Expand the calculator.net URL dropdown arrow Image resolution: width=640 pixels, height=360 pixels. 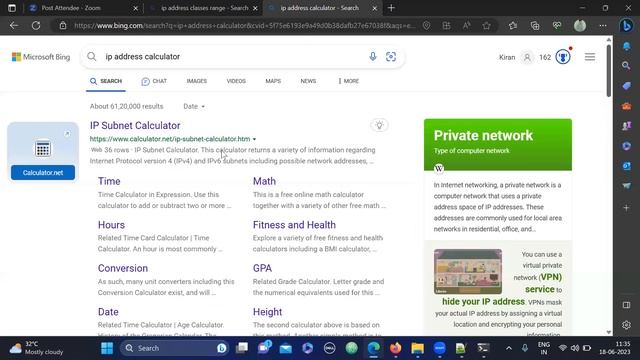(254, 139)
